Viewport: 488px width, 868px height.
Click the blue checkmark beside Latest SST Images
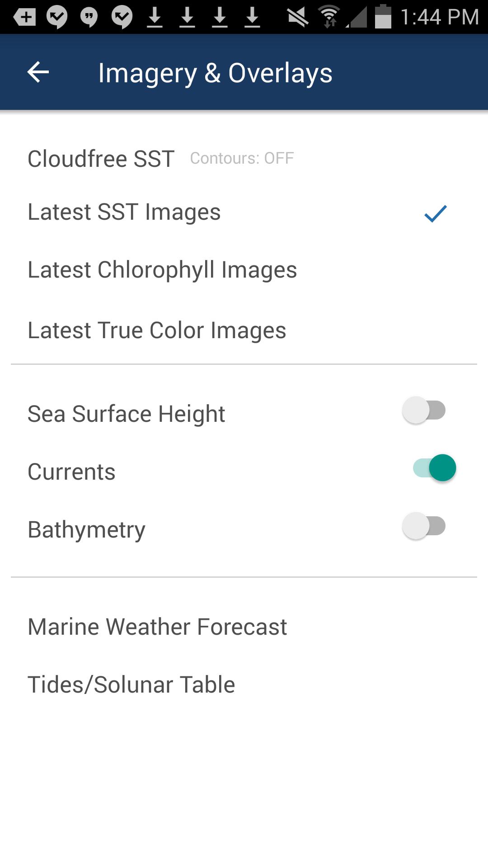436,213
